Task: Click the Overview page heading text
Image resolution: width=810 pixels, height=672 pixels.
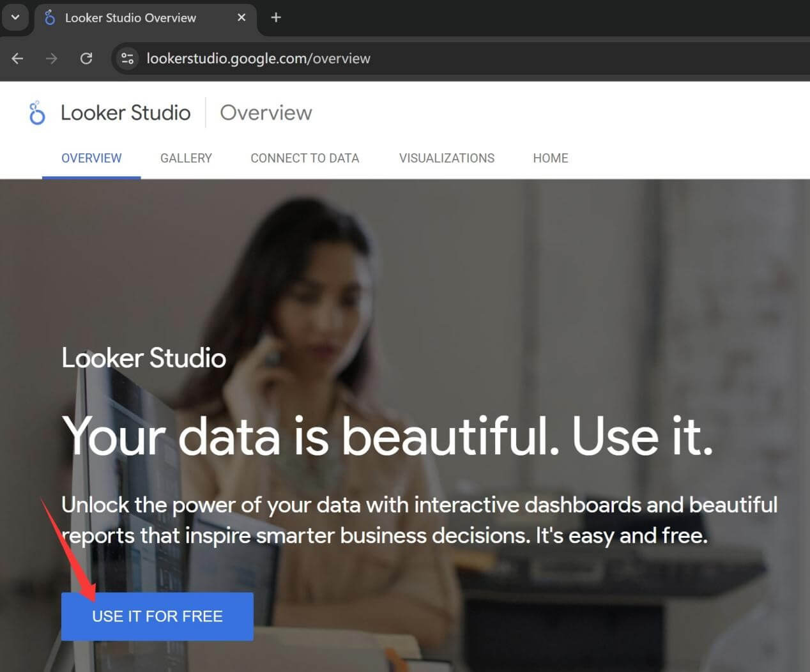Action: 266,113
